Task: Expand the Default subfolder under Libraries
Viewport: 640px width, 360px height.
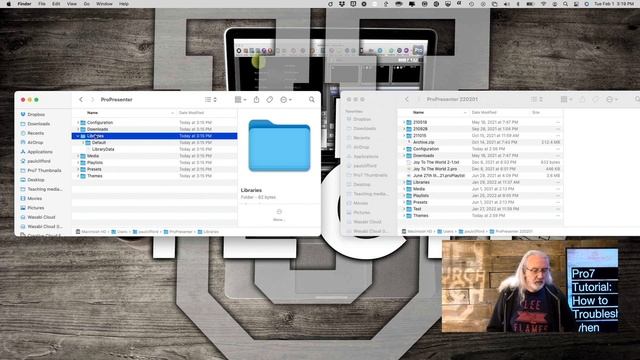Action: [x=83, y=142]
